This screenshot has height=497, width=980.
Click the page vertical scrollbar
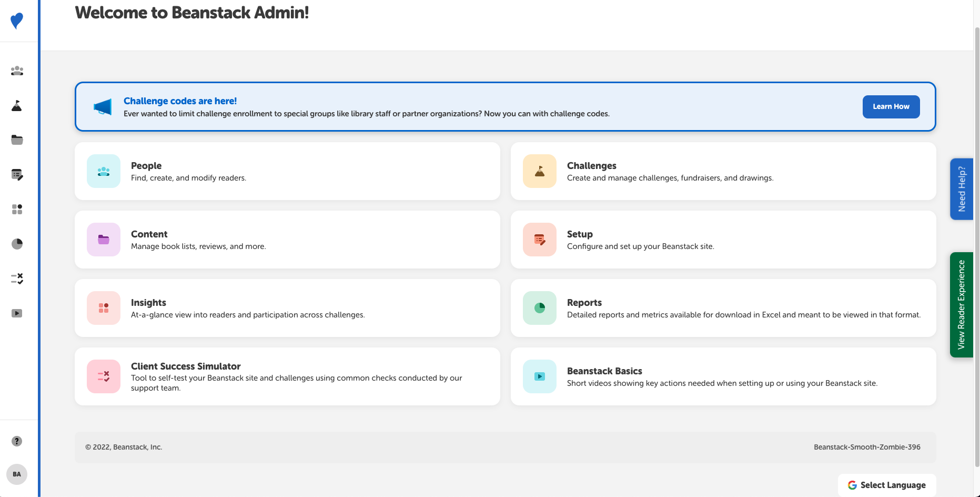click(977, 247)
